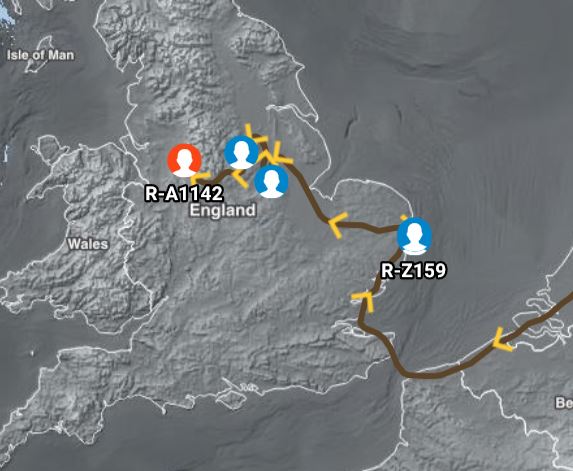
Task: Click the England map label
Action: click(223, 211)
